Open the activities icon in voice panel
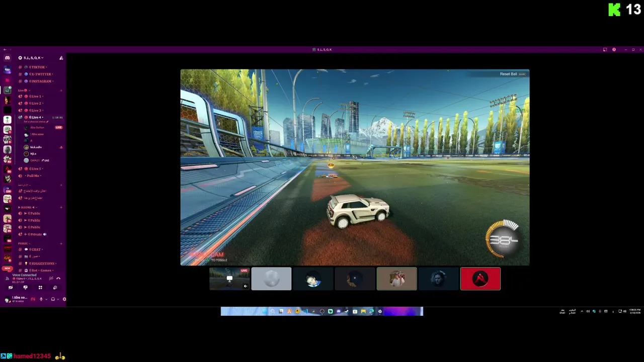This screenshot has width=644, height=362. click(40, 288)
